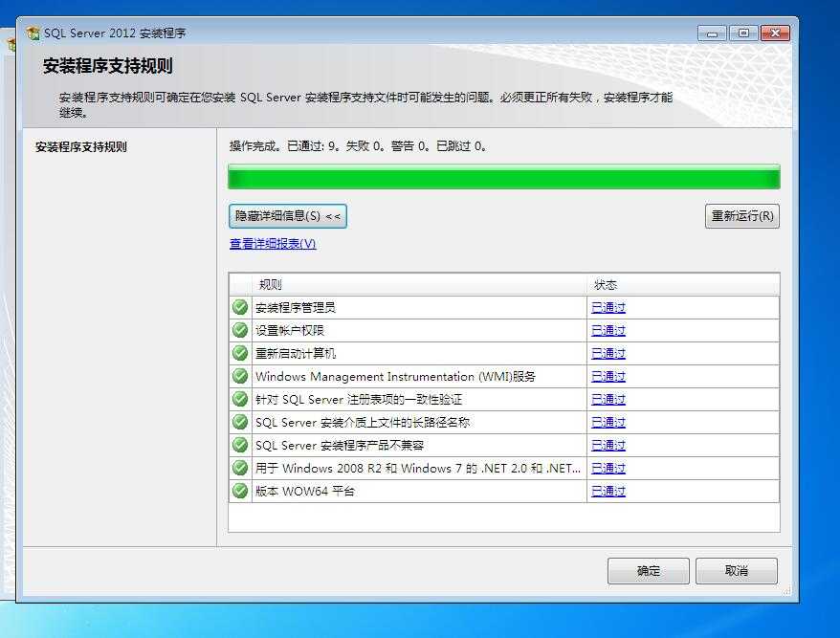Select 用于 Windows 2008 R2 rule text

(418, 468)
